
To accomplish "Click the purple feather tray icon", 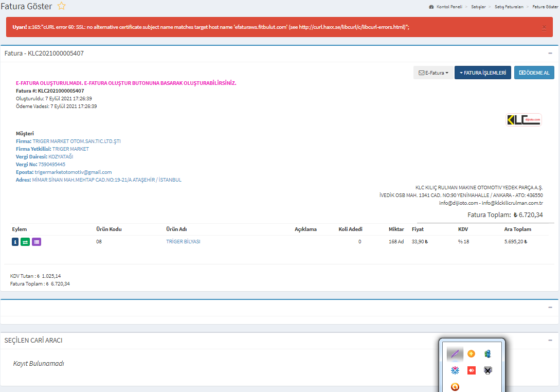I will (455, 353).
